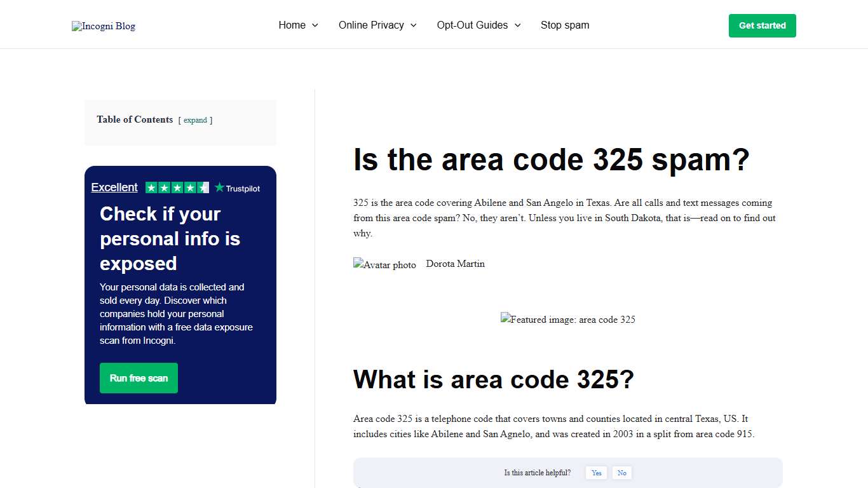Open the Excellent Trustpilot rating link
The height and width of the screenshot is (488, 868).
tap(114, 187)
